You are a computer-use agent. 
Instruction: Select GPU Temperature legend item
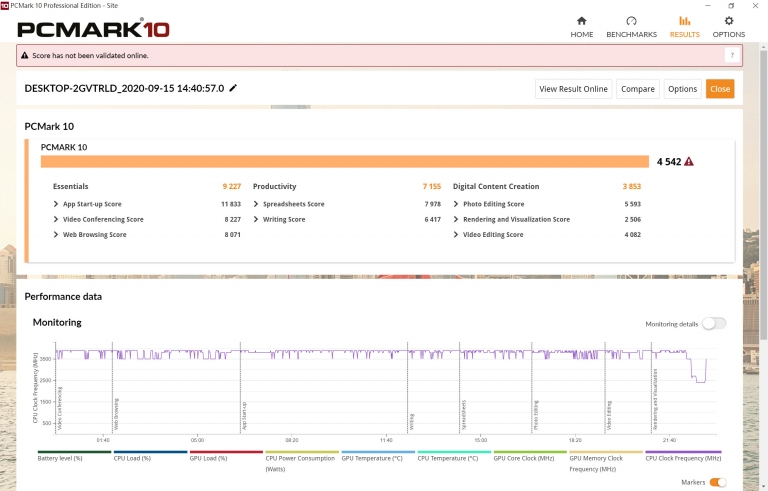(x=378, y=457)
